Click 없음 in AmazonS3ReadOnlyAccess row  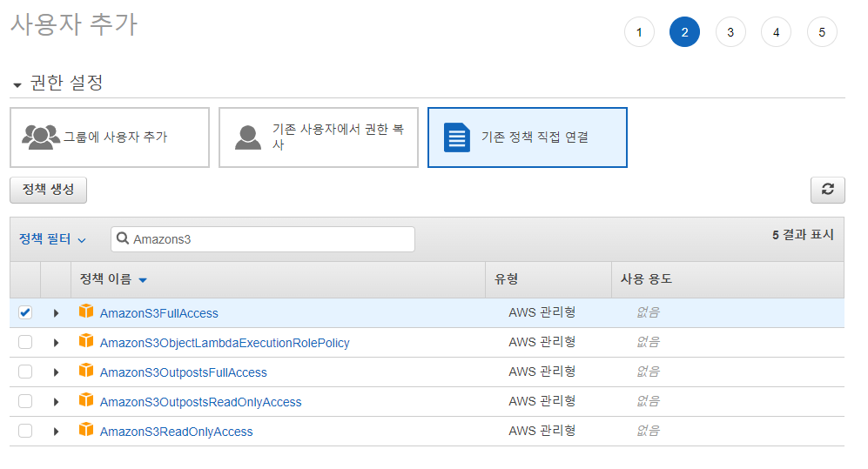pyautogui.click(x=649, y=431)
